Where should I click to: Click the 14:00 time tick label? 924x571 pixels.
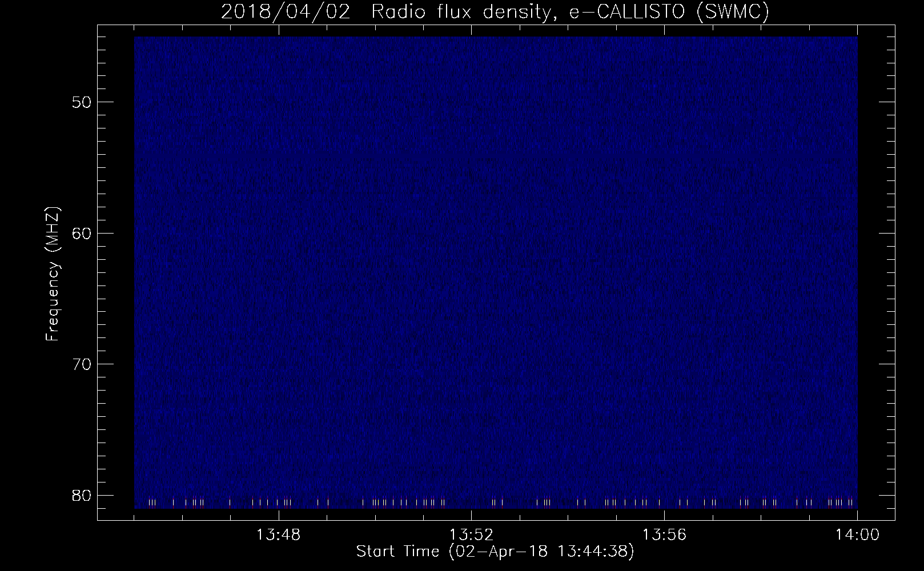tap(857, 535)
